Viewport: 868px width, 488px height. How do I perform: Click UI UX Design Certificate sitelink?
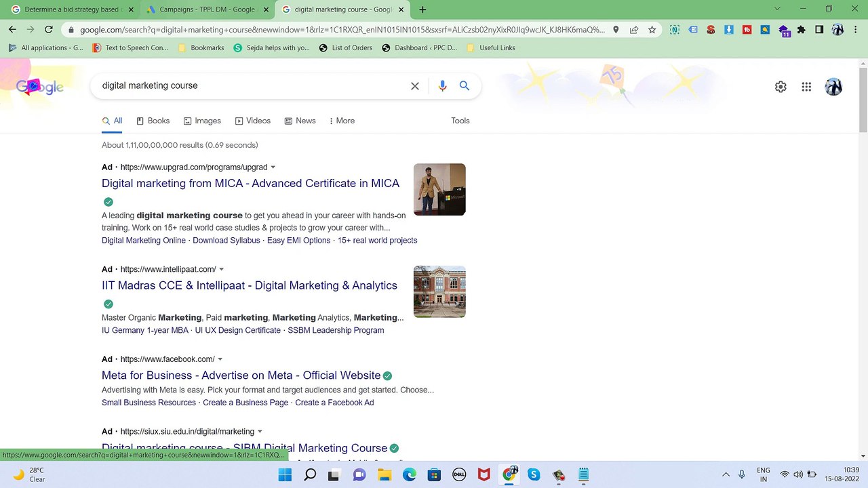[x=238, y=331]
